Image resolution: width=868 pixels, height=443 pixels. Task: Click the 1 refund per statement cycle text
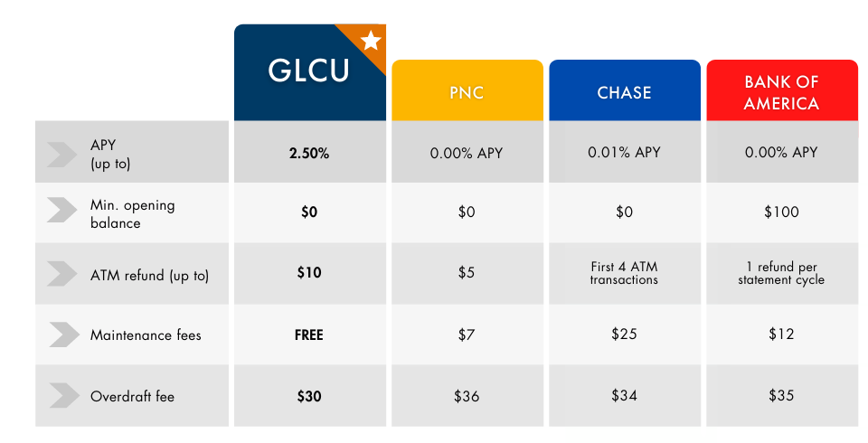pyautogui.click(x=781, y=273)
